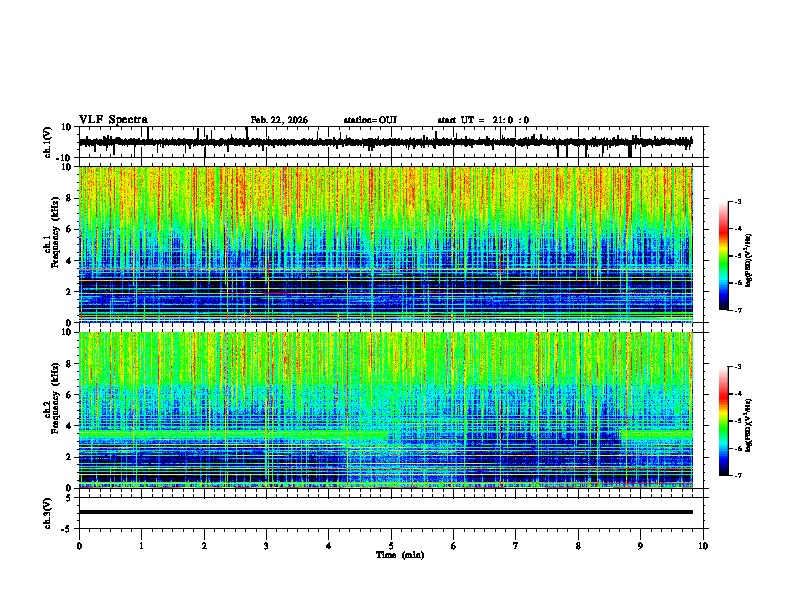Click time axis tick label "1"
Viewport: 792px width, 612px height.
[141, 546]
